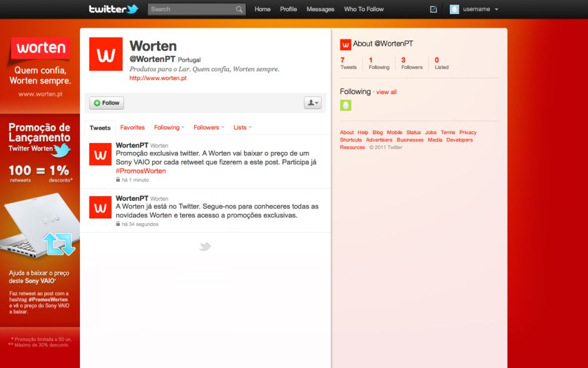Click the Businesses footer link

410,140
